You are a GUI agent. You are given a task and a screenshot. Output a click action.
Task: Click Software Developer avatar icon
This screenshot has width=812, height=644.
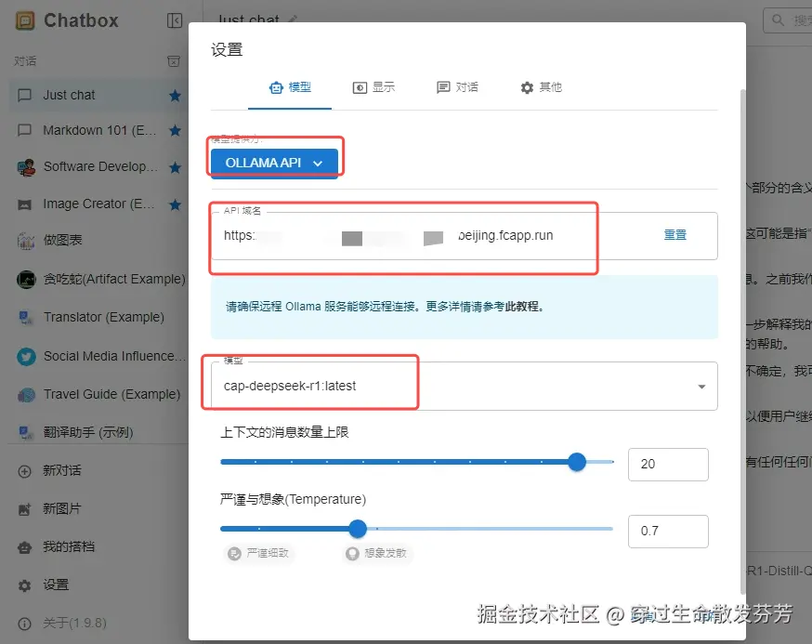(x=26, y=167)
